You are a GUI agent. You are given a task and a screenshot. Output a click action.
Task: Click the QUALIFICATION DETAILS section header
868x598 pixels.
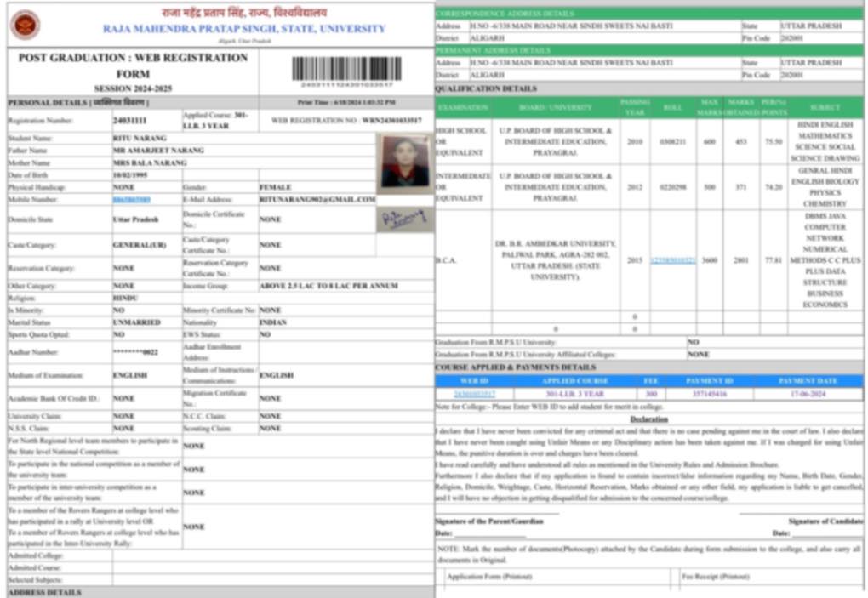tap(485, 88)
